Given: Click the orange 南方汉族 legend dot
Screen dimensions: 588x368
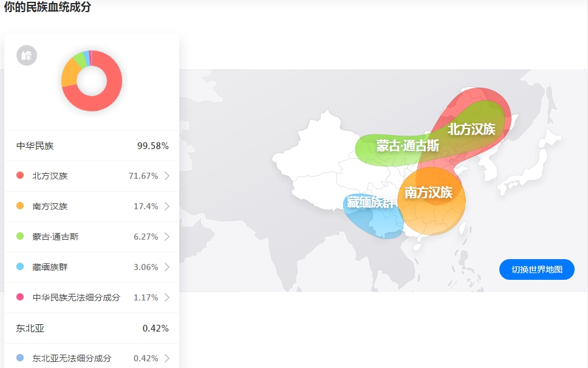Looking at the screenshot, I should 20,206.
